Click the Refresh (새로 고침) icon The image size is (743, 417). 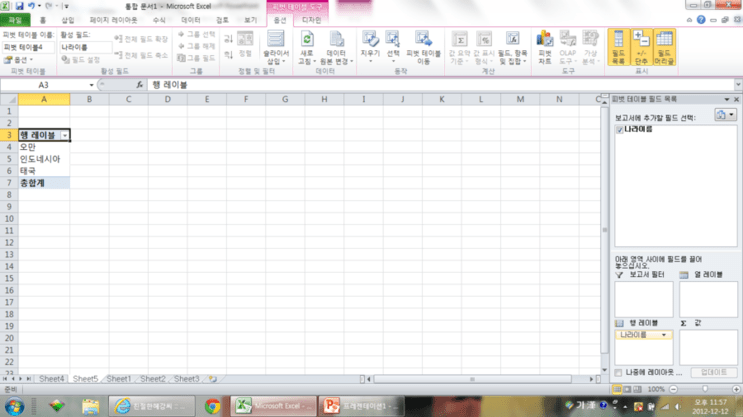307,39
